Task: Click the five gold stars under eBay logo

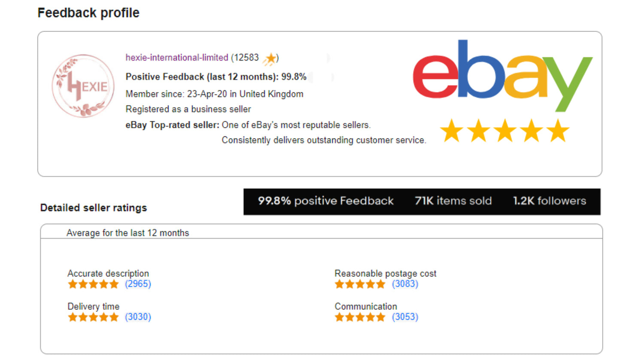Action: tap(505, 131)
